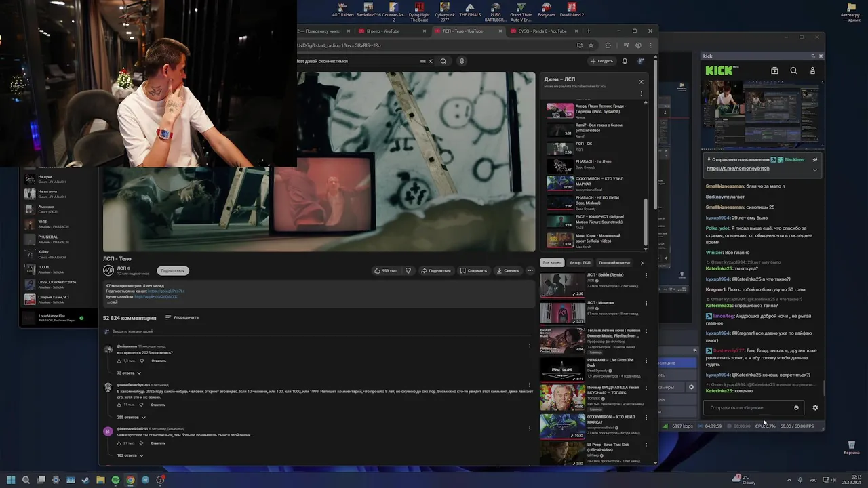This screenshot has width=868, height=488.
Task: Open Chrome extensions puzzle icon
Action: (608, 45)
